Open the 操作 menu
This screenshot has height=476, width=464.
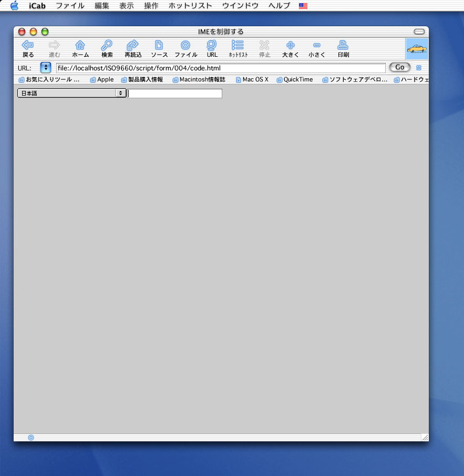pyautogui.click(x=151, y=6)
